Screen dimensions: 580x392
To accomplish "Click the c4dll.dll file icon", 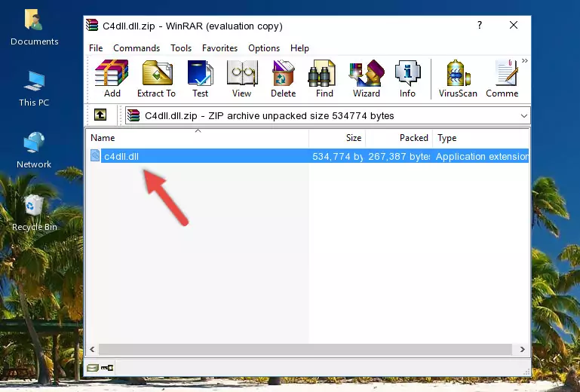I will point(95,156).
